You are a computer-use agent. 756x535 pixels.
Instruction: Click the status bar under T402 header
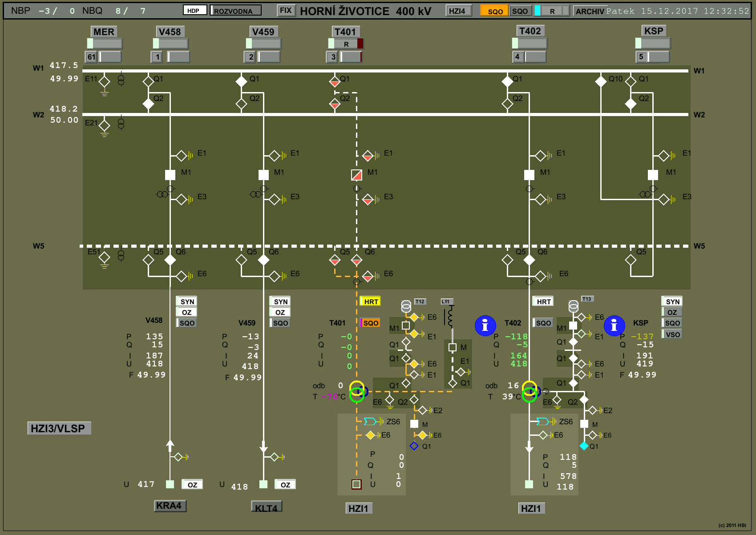[x=530, y=43]
